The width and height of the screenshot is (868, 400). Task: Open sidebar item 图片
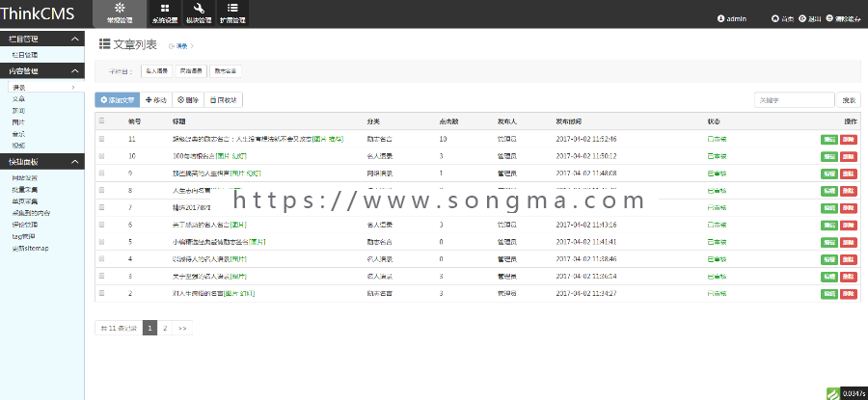[x=18, y=122]
